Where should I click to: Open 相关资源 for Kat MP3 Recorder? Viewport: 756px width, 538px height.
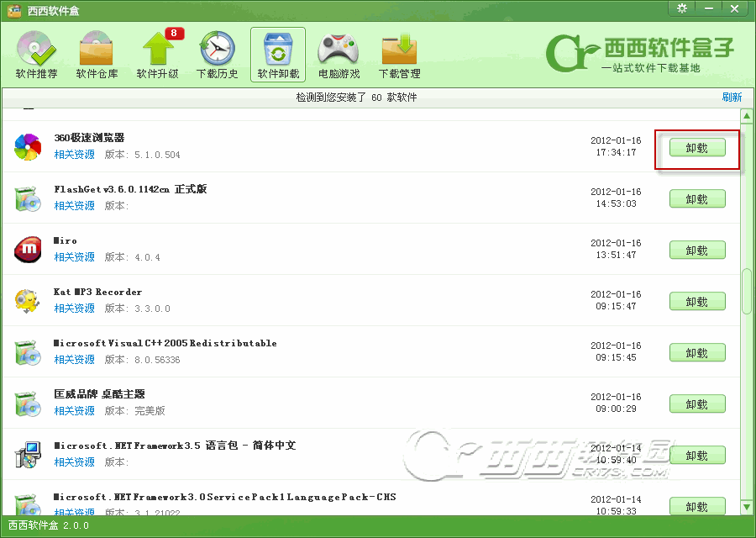74,308
